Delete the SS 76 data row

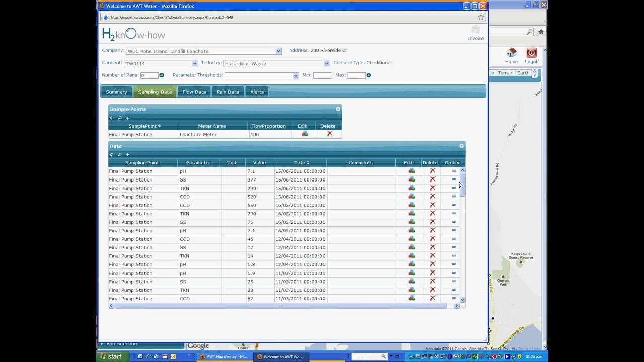(432, 222)
